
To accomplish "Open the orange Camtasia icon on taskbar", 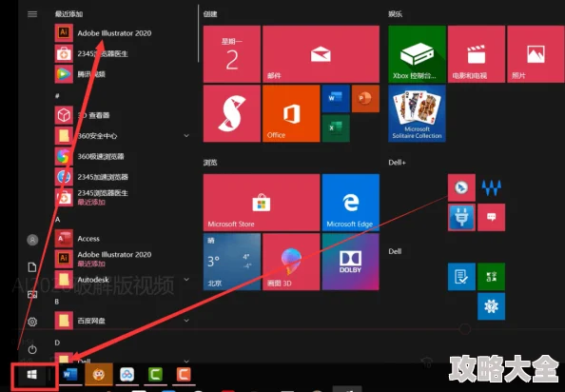I will click(x=184, y=375).
